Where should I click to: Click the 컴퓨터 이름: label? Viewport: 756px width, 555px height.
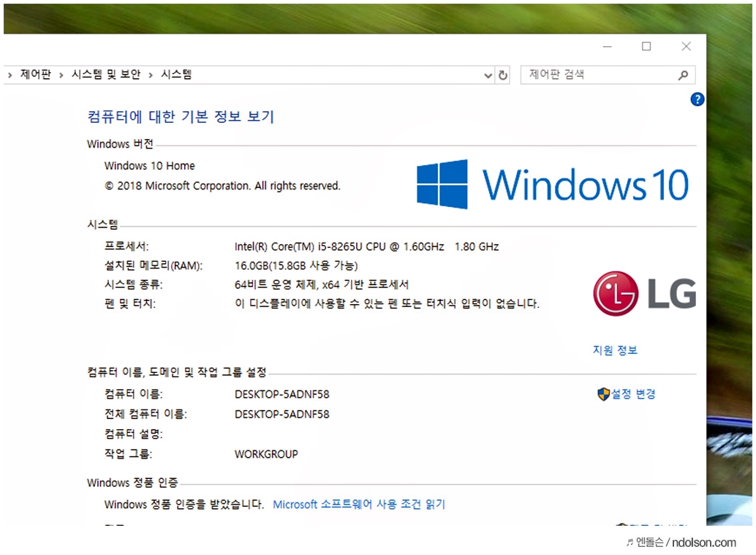point(134,394)
